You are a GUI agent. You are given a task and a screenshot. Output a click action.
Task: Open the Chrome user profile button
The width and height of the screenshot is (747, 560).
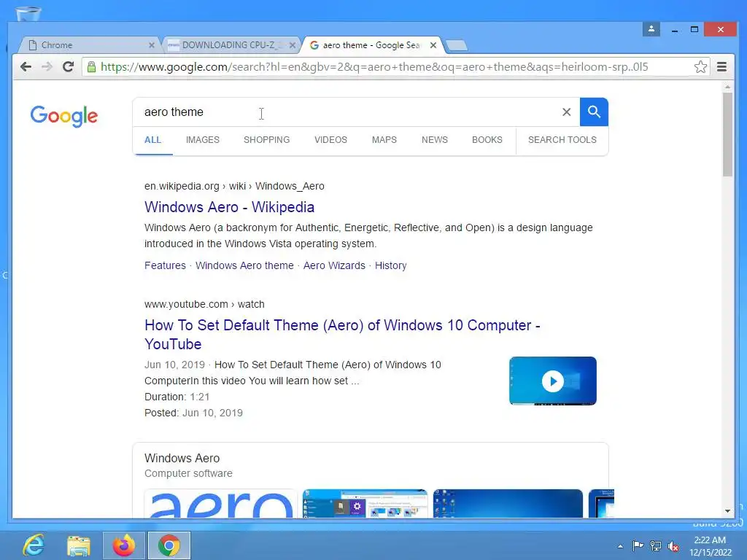(651, 29)
